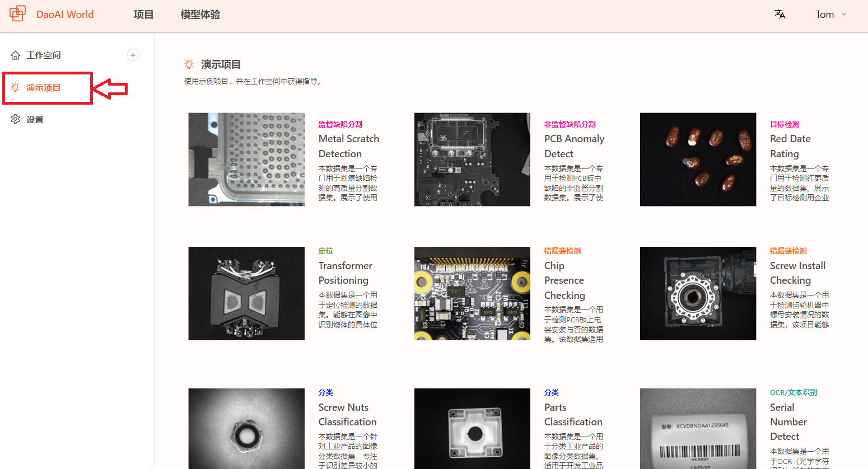Open the language translation icon
This screenshot has width=868, height=469.
coord(780,14)
